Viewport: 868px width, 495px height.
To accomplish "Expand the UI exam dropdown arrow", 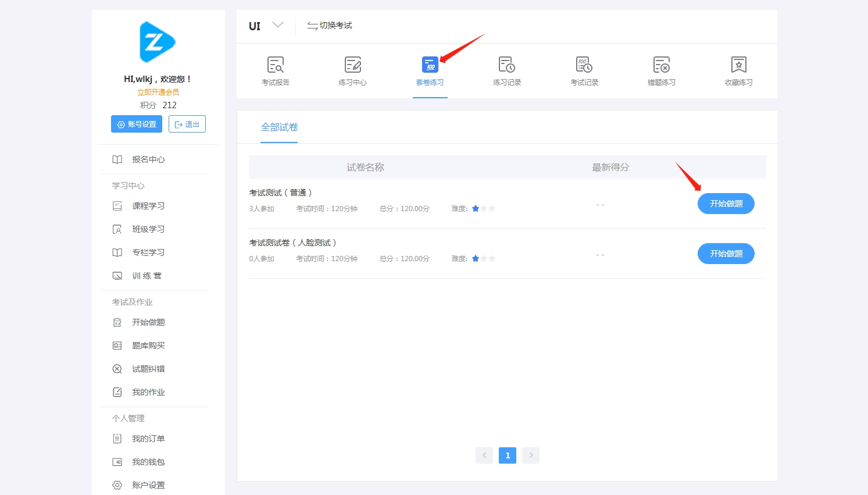I will [x=278, y=25].
